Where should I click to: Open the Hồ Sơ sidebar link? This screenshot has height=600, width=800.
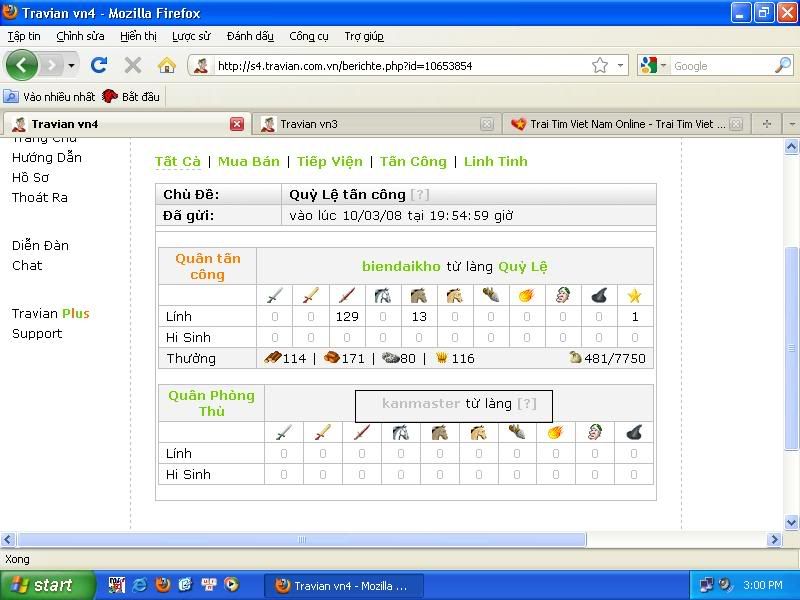pos(31,178)
